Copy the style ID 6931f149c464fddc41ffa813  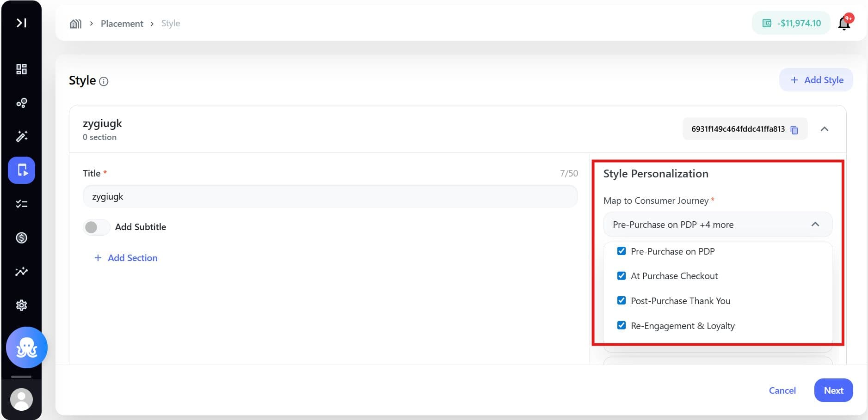click(794, 130)
